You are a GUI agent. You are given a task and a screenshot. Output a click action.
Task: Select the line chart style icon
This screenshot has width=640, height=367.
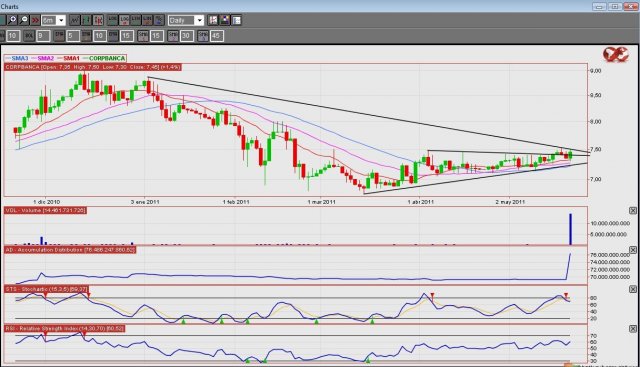[x=74, y=20]
